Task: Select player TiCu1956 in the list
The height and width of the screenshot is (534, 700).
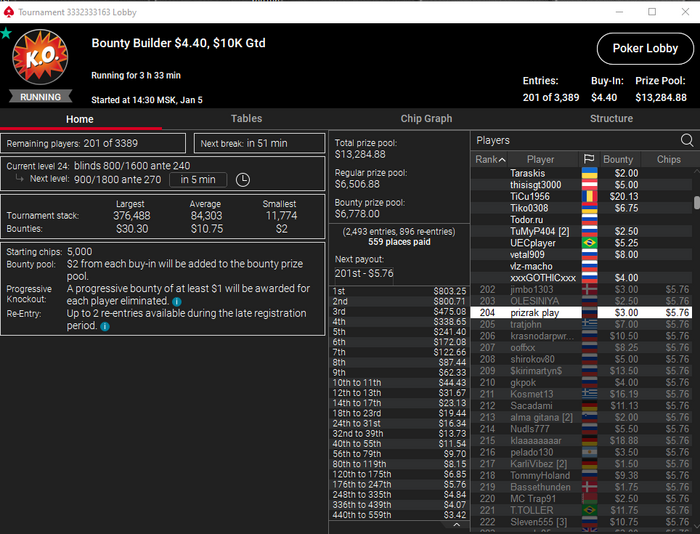Action: tap(581, 196)
